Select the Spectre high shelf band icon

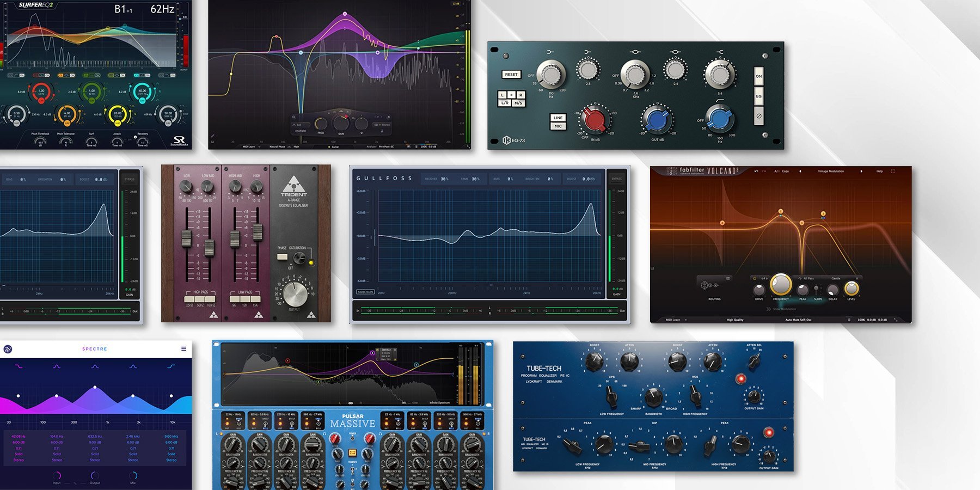coord(171,366)
